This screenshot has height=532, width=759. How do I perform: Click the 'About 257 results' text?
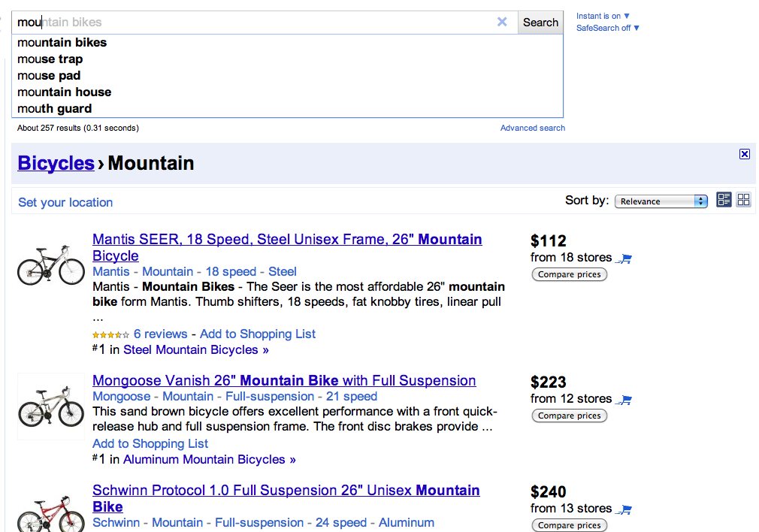pyautogui.click(x=78, y=128)
